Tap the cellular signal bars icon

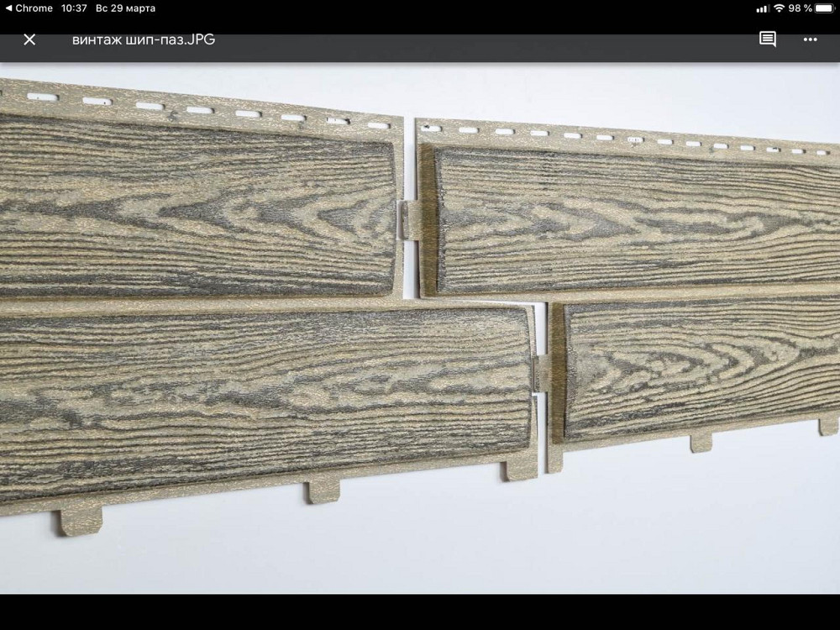762,8
